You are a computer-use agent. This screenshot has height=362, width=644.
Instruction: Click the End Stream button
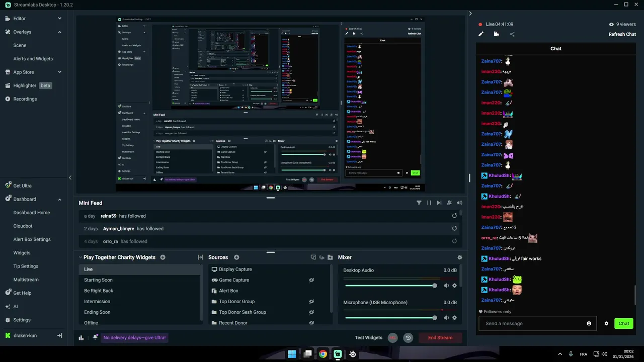440,338
